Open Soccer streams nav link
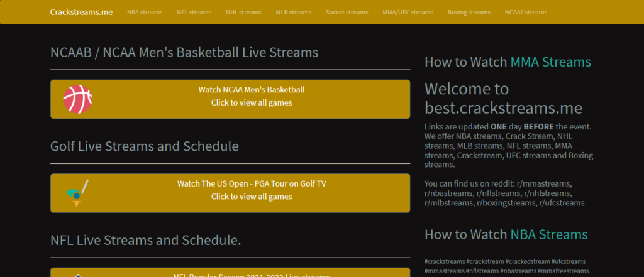The width and height of the screenshot is (644, 277). [x=347, y=13]
